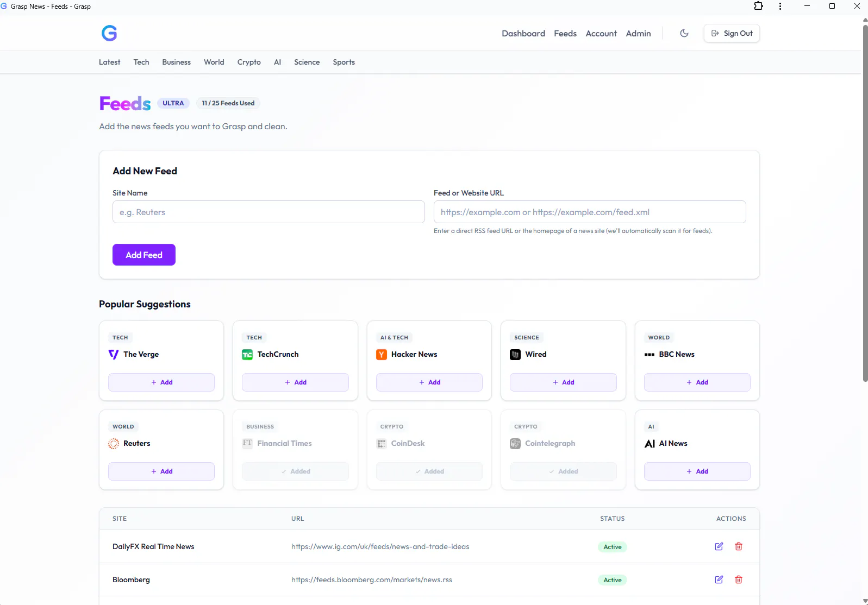Show the Sports category

[344, 62]
